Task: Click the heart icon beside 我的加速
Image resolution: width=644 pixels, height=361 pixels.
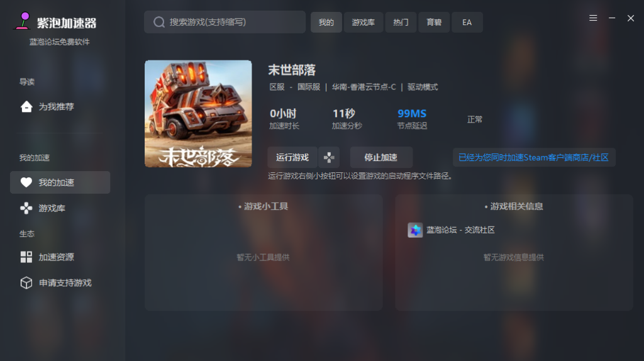Action: click(26, 182)
